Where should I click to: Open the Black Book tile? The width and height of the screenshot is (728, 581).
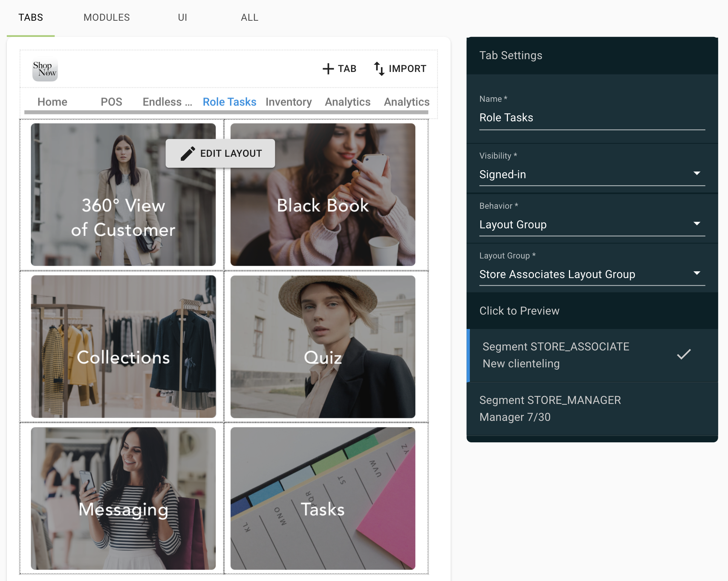coord(323,194)
